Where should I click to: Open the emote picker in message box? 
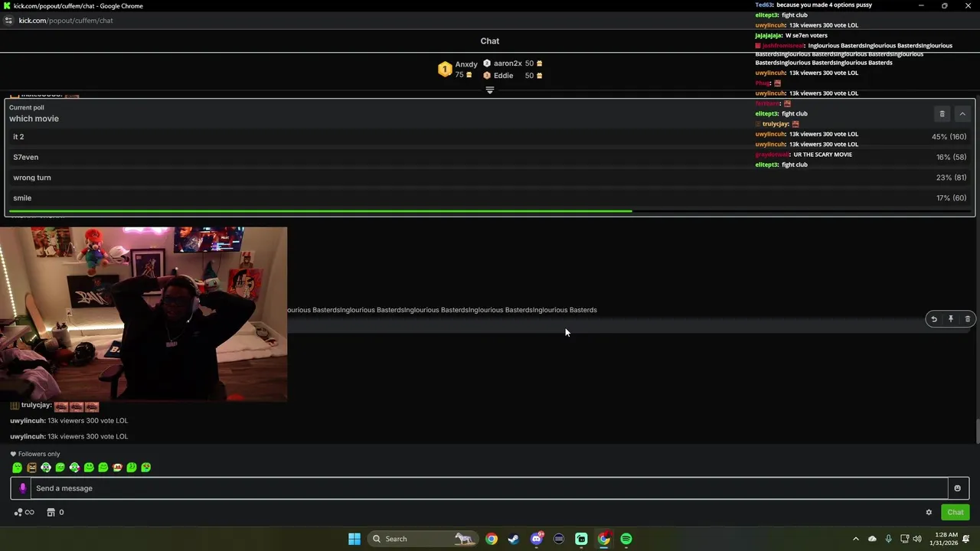957,488
